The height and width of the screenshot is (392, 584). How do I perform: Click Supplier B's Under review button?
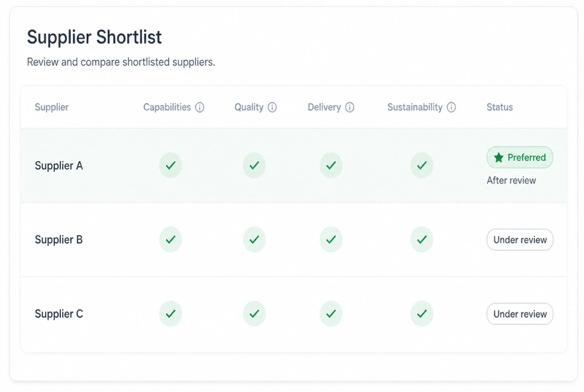(520, 240)
